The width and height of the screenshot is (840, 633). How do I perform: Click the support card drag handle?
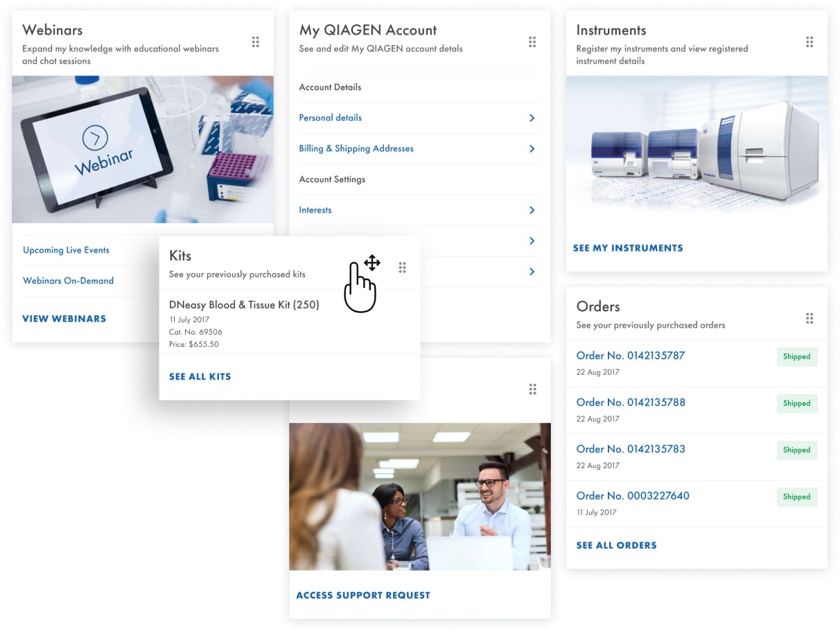click(x=532, y=389)
